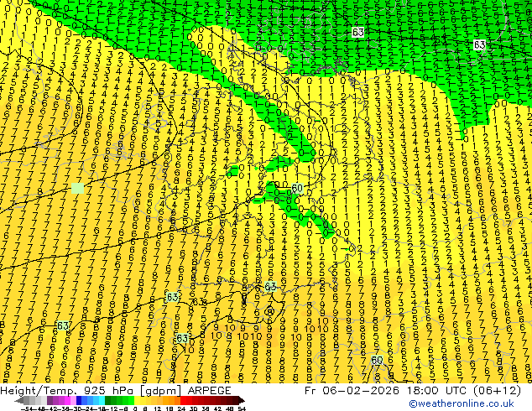Click the Height/Temp. 925 hPa ARPEGE title
Screen dimensions: 532x411
pyautogui.click(x=116, y=390)
